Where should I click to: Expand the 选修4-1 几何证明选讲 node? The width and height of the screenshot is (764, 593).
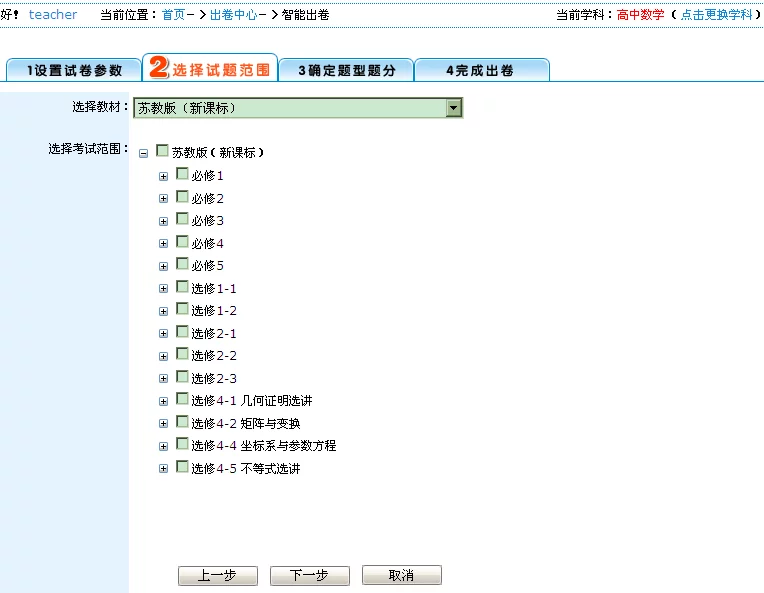click(164, 401)
